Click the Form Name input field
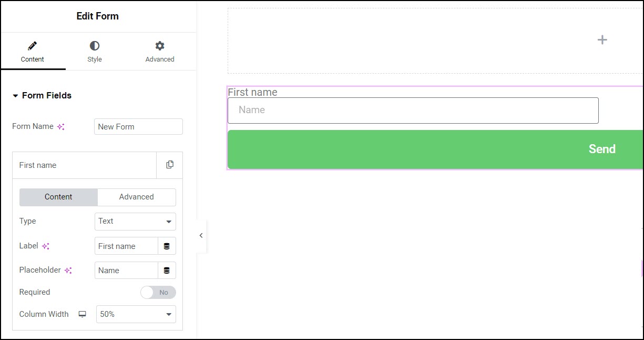 click(x=138, y=127)
